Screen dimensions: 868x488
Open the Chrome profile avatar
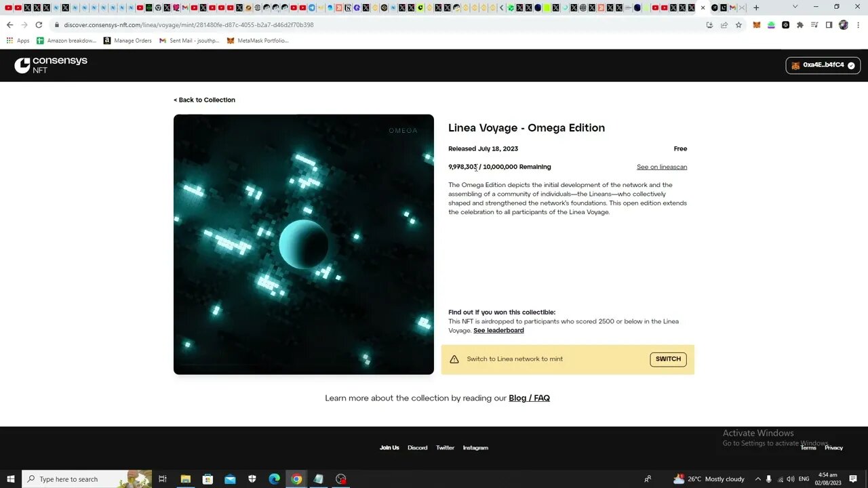[x=844, y=25]
